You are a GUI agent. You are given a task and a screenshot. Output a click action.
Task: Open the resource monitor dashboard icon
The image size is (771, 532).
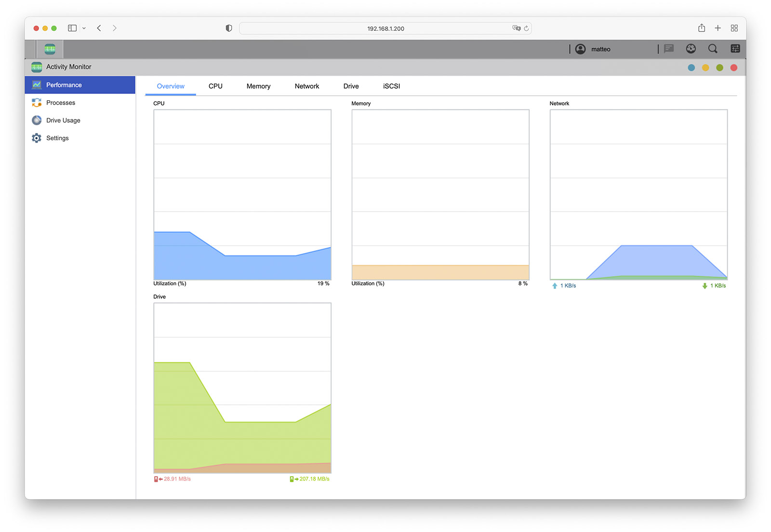(691, 49)
